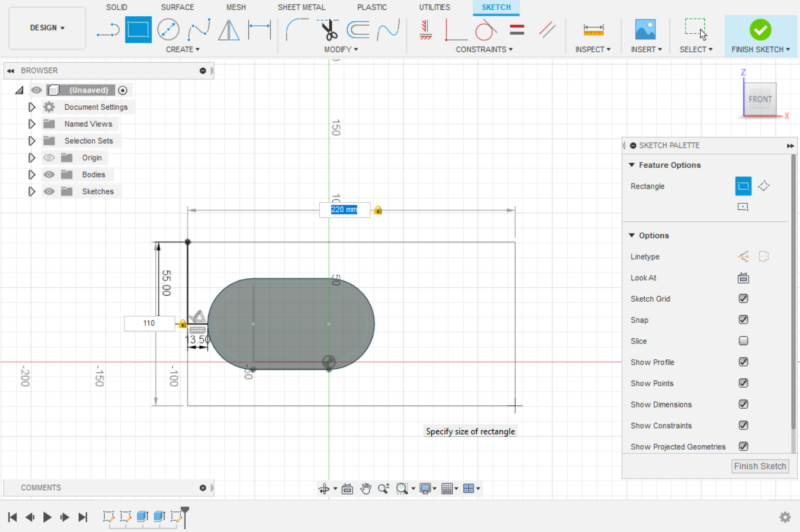The height and width of the screenshot is (532, 800).
Task: Open the CREATE dropdown menu
Action: tap(182, 49)
